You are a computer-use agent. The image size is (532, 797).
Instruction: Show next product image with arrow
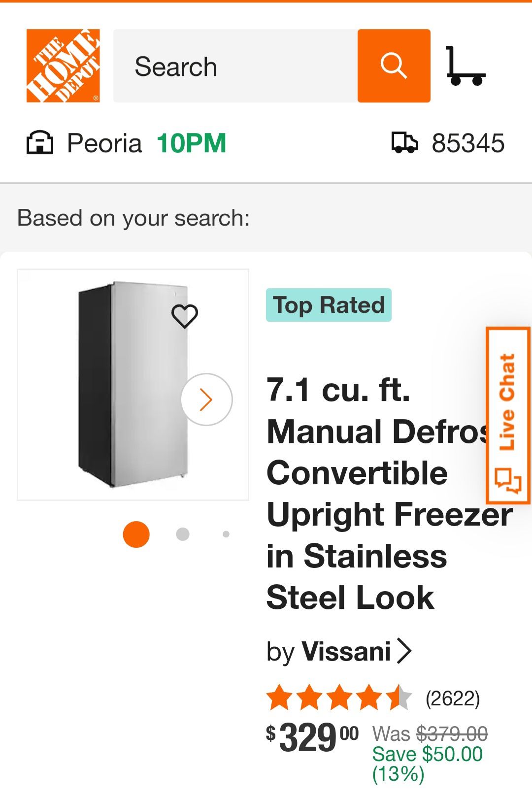pos(206,399)
